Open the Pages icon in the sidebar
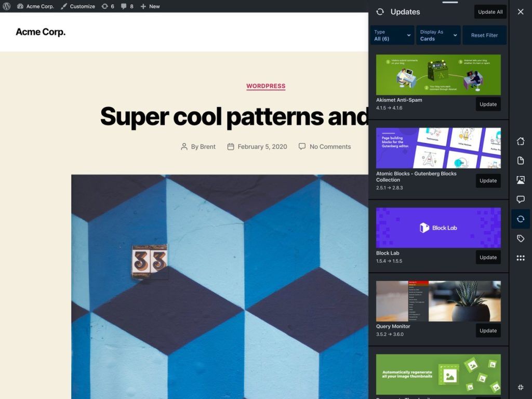Image resolution: width=532 pixels, height=399 pixels. (521, 161)
